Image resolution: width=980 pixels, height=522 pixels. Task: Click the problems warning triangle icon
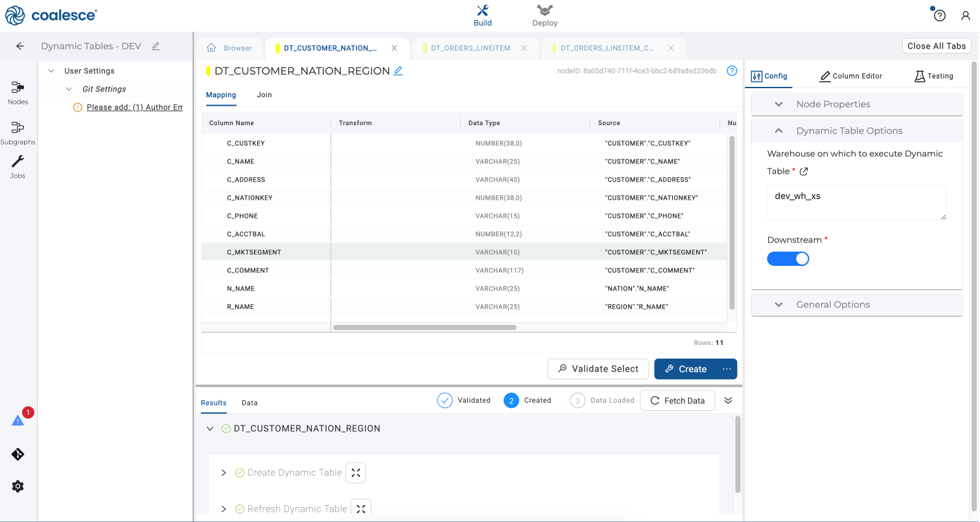coord(17,420)
